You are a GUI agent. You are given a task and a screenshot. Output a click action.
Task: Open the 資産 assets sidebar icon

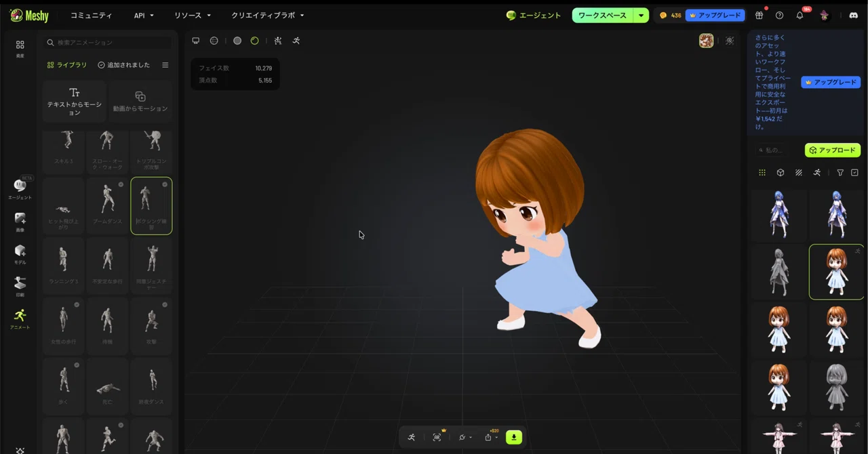pyautogui.click(x=20, y=48)
